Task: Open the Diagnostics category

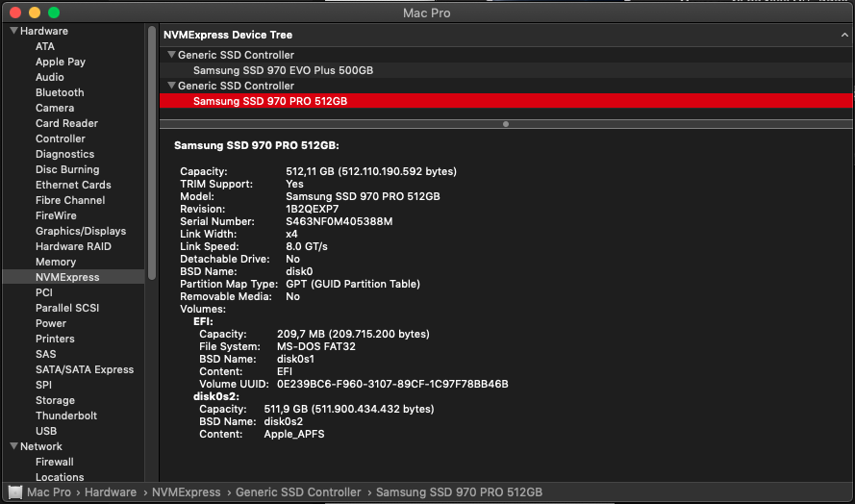Action: point(64,154)
